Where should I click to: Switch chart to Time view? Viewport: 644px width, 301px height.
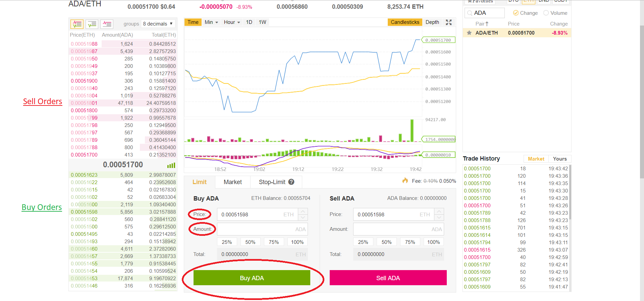coord(193,22)
